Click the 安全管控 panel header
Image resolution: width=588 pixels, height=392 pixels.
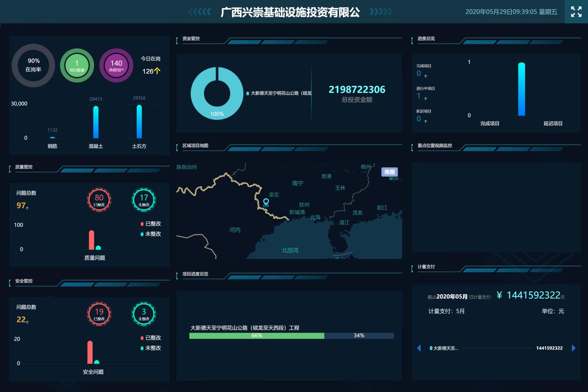24,281
